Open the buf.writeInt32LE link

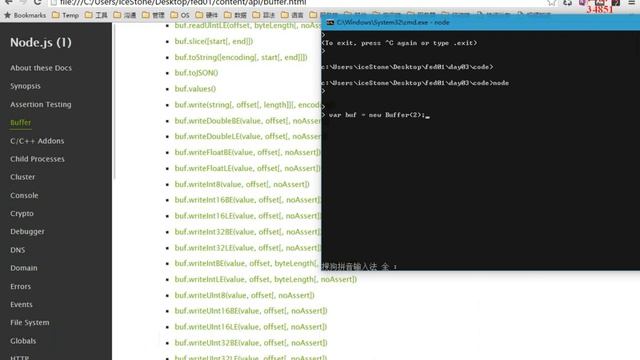point(248,248)
